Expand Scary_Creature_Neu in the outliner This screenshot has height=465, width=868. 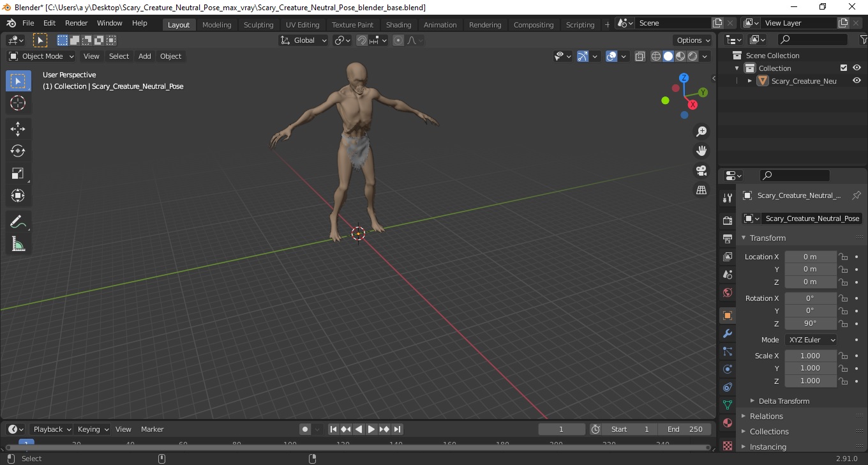(750, 80)
